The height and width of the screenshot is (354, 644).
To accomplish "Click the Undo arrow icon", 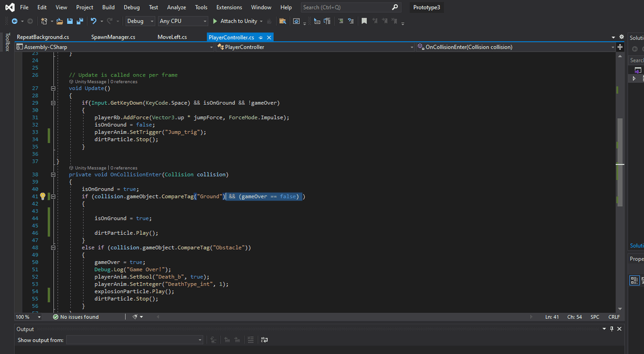I will [x=94, y=21].
